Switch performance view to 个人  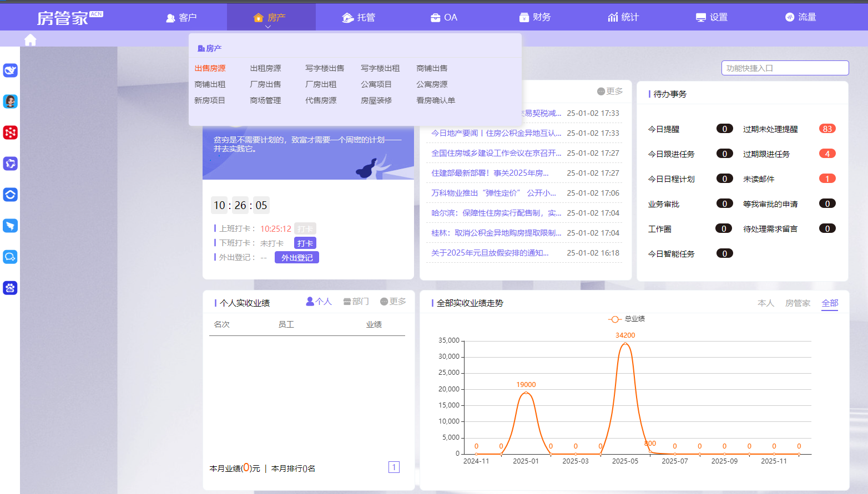[x=319, y=302]
